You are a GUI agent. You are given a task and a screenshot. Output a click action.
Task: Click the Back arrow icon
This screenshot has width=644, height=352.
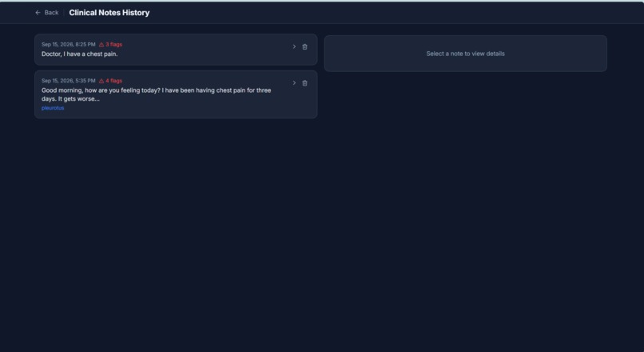pyautogui.click(x=38, y=13)
